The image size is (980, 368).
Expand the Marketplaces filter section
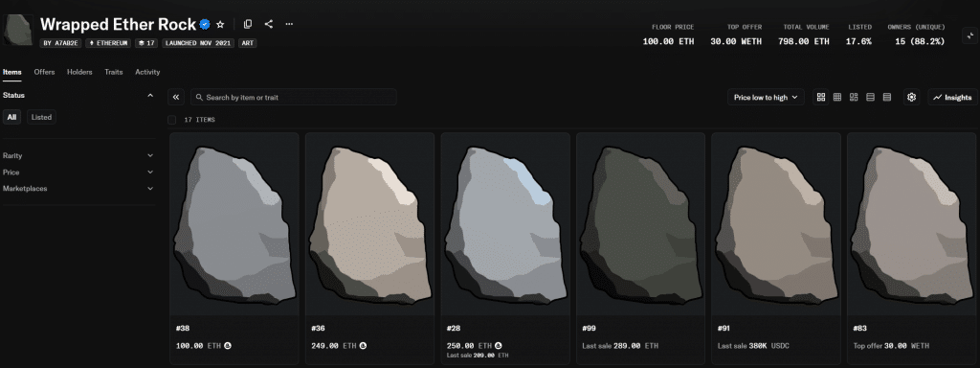(x=78, y=188)
